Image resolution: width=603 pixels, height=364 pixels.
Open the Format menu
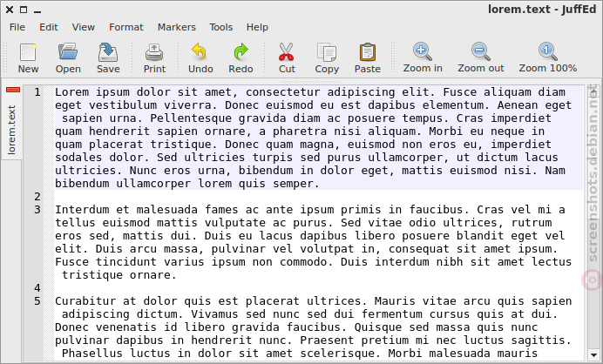(x=125, y=27)
